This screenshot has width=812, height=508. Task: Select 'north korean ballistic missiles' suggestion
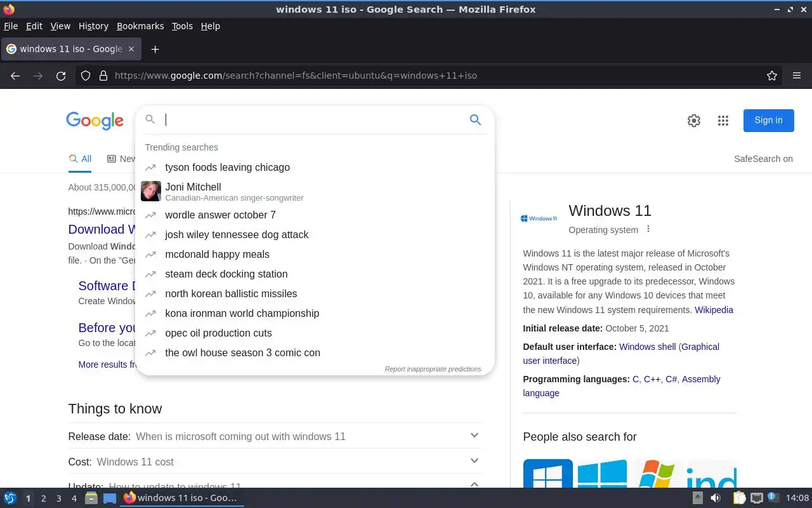(315, 293)
